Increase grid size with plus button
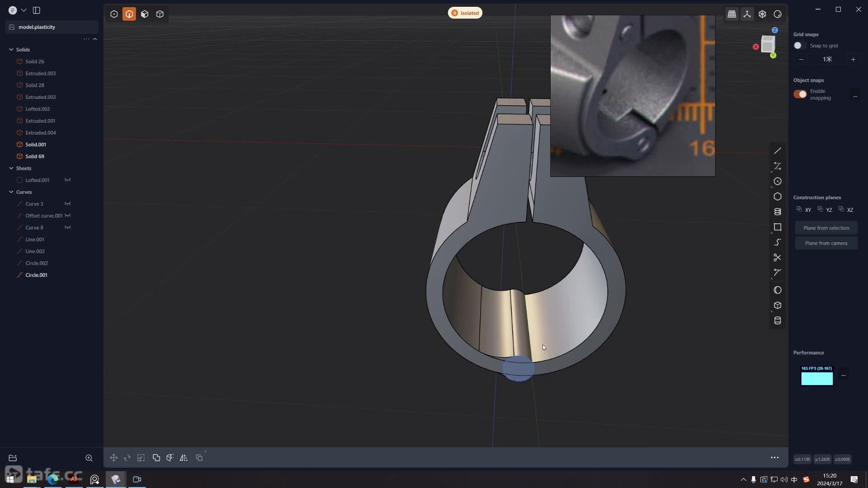 853,59
